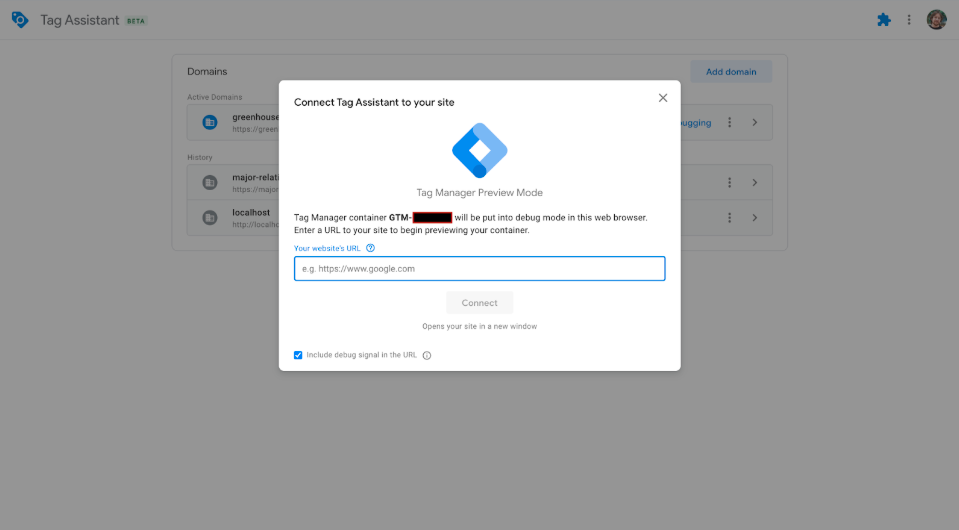Click the help icon beside website URL
Image resolution: width=959 pixels, height=530 pixels.
click(x=370, y=248)
